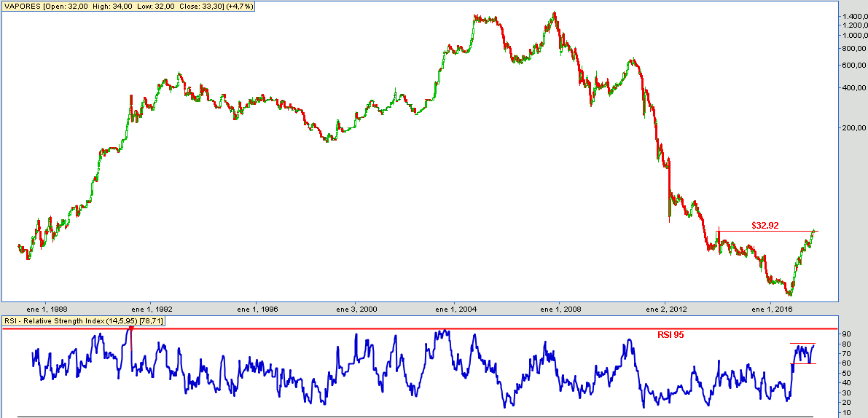This screenshot has width=868, height=418.
Task: Click the 40 value on RSI axis
Action: click(846, 383)
